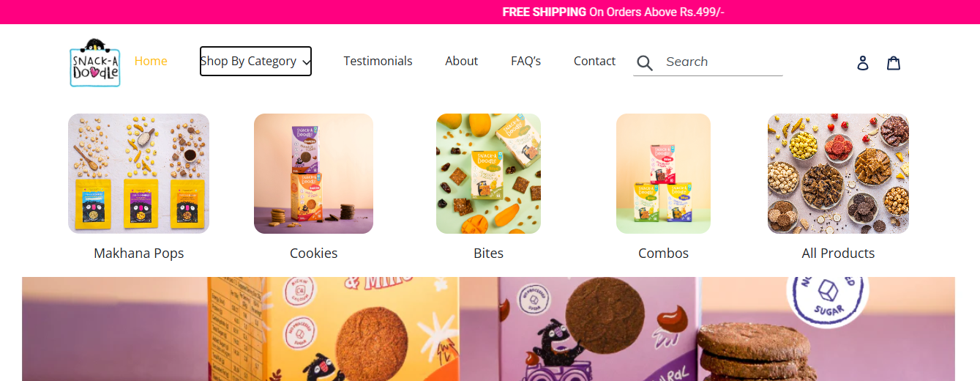Click the search magnifier icon
The width and height of the screenshot is (980, 381).
645,63
